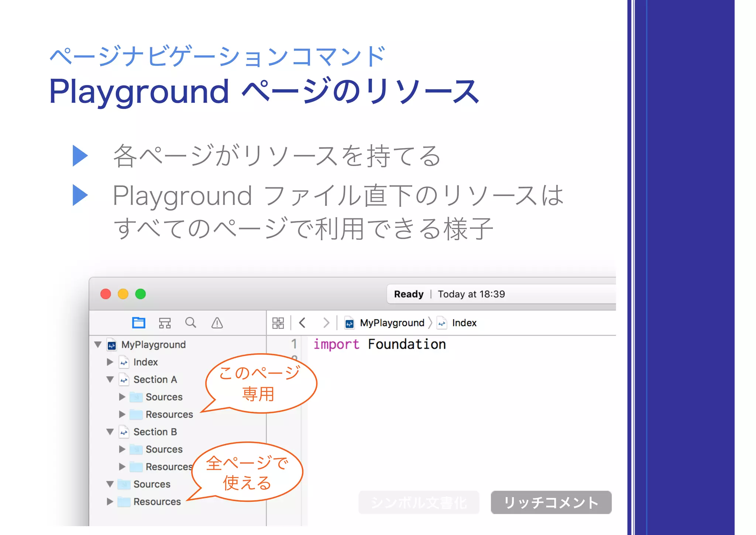Viewport: 756px width, 535px height.
Task: Collapse the Section B page
Action: (110, 432)
